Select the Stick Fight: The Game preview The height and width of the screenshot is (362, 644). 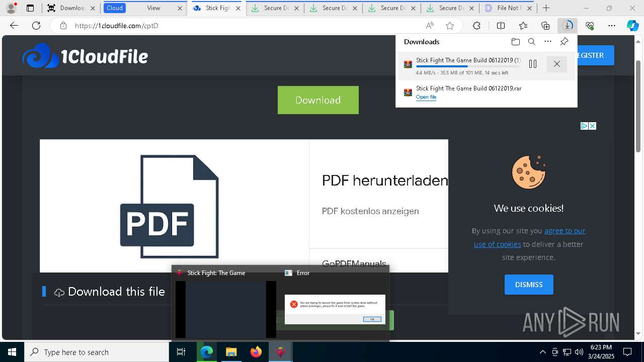226,303
